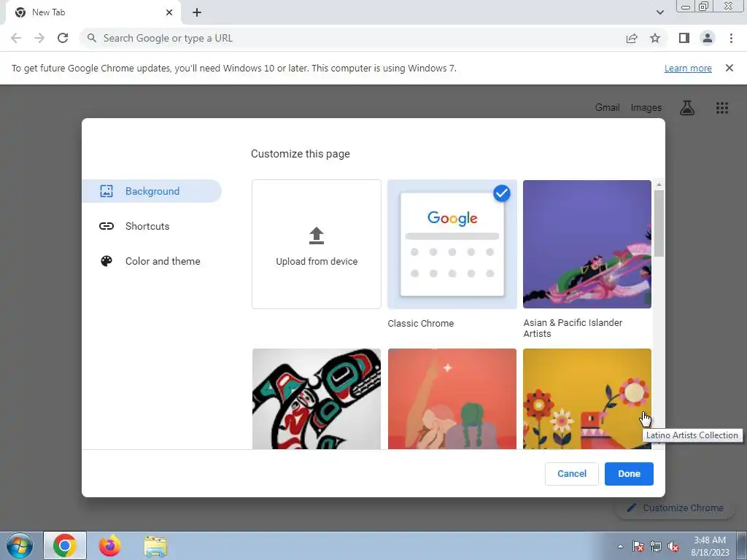Click the Classic Chrome label

421,323
